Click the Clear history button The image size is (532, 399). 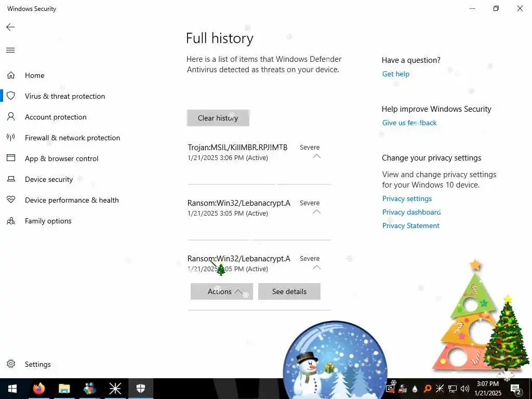pyautogui.click(x=218, y=118)
